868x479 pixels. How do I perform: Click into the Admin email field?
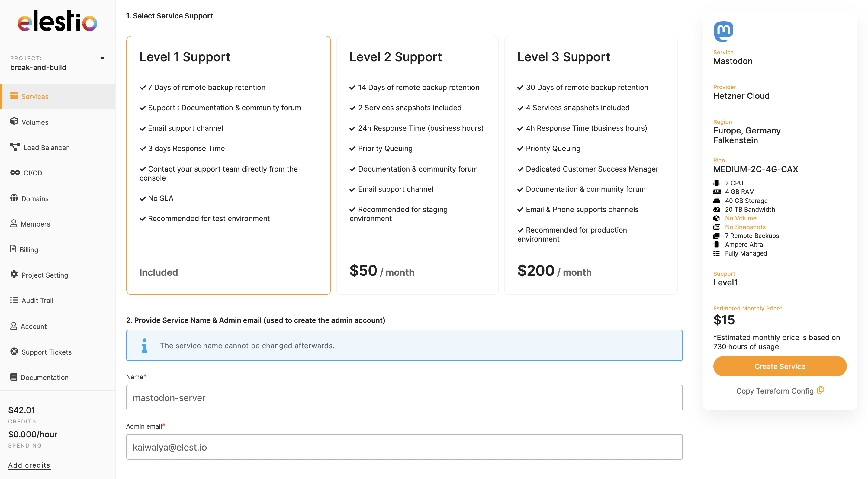404,447
